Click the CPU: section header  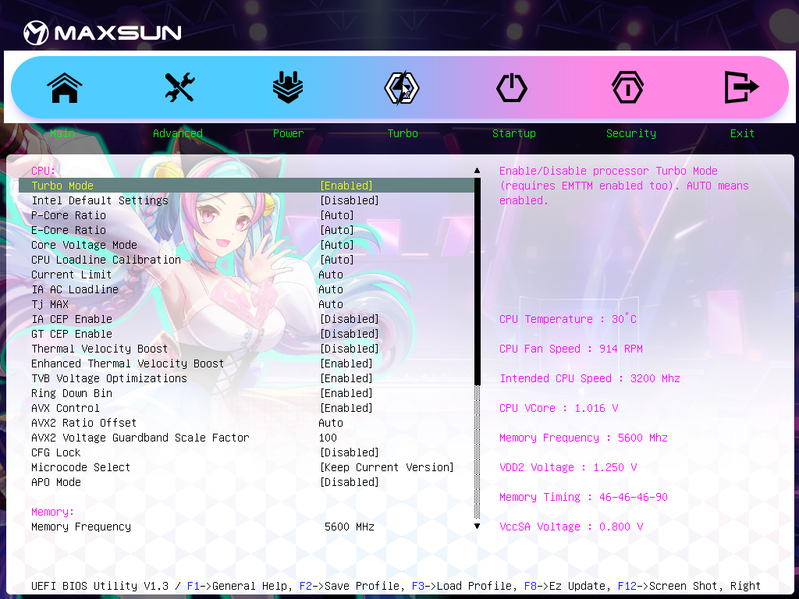click(x=43, y=171)
